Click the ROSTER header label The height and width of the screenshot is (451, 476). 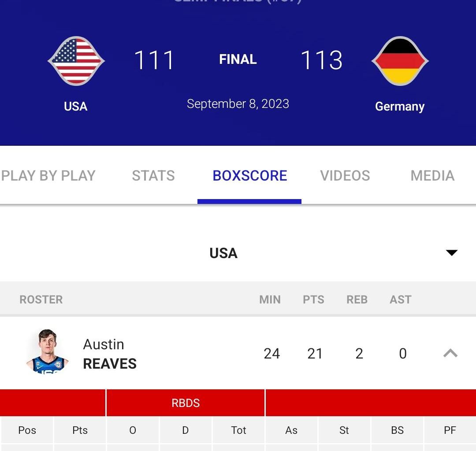[x=41, y=299]
